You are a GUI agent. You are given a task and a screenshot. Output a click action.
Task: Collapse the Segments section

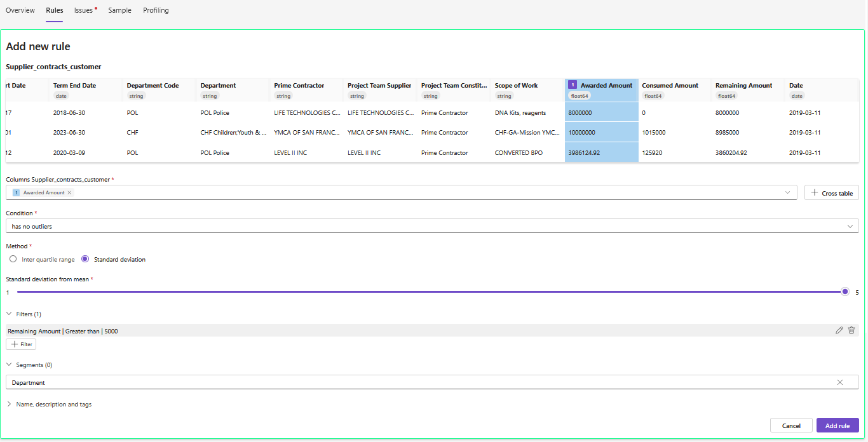point(10,365)
